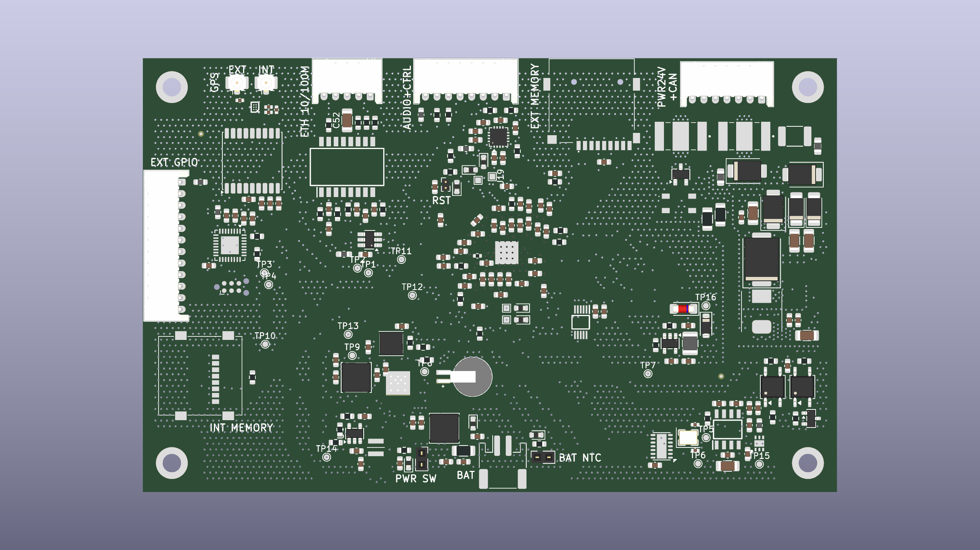Image resolution: width=980 pixels, height=550 pixels.
Task: Select the INT MEMORY silkscreen label
Action: 241,428
